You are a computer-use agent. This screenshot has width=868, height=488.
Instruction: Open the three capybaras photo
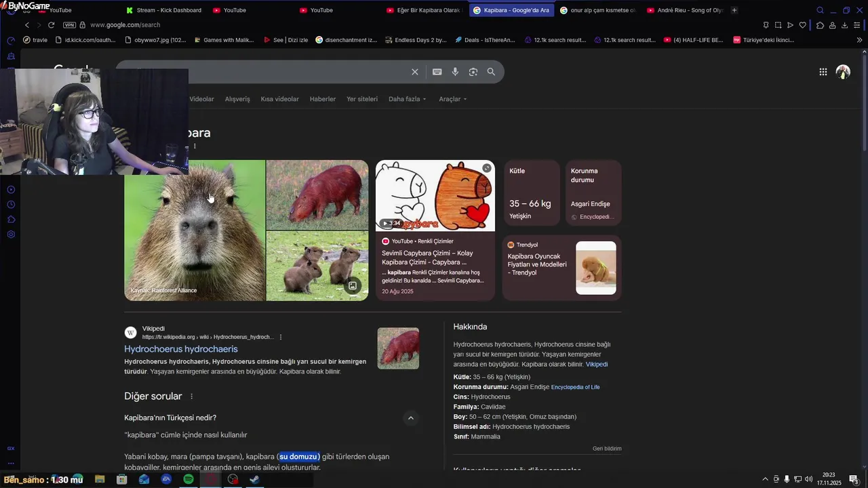tap(317, 266)
